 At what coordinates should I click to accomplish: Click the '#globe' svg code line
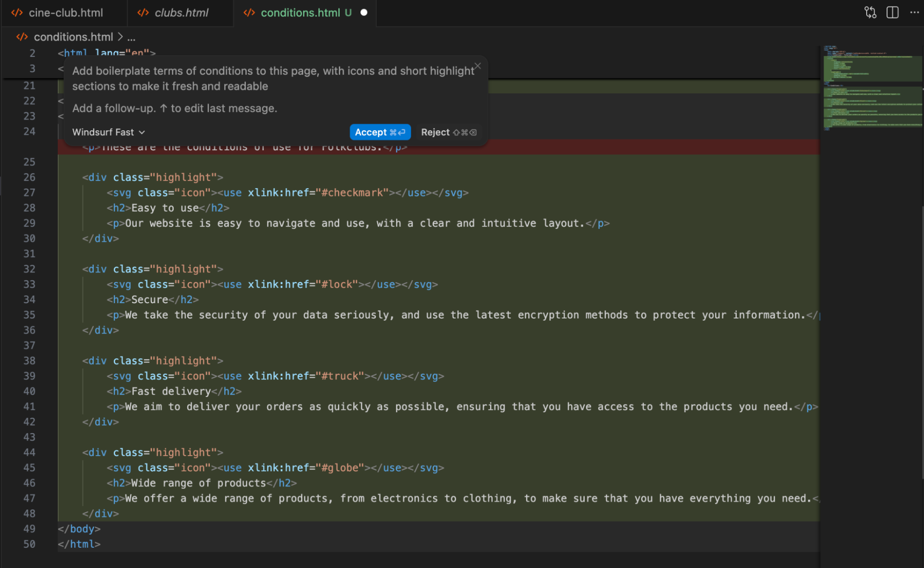point(275,468)
